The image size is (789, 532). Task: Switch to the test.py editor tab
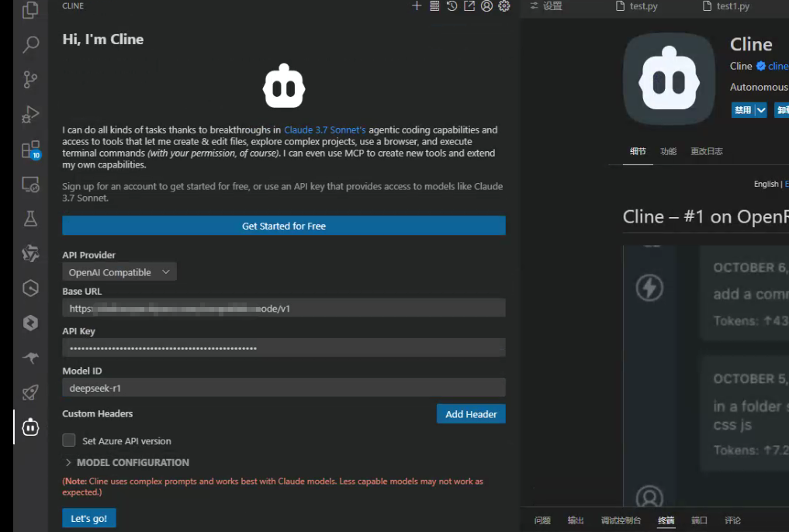tap(637, 6)
